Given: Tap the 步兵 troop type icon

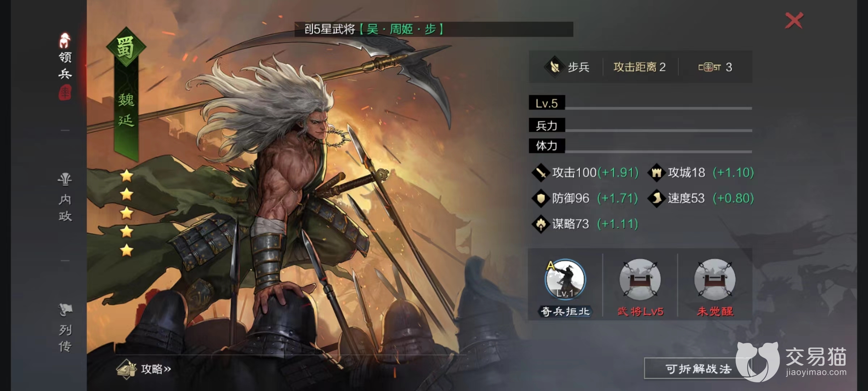Looking at the screenshot, I should tap(554, 67).
